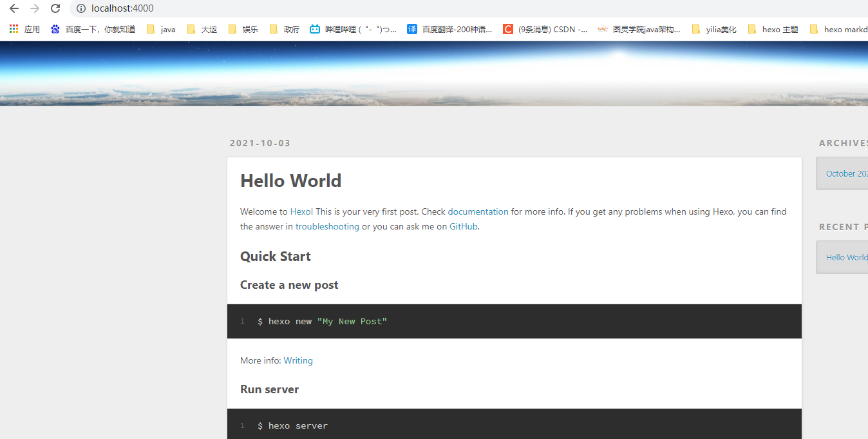Open the 哔哩哔哩 bookmark
The height and width of the screenshot is (439, 868).
pyautogui.click(x=353, y=29)
